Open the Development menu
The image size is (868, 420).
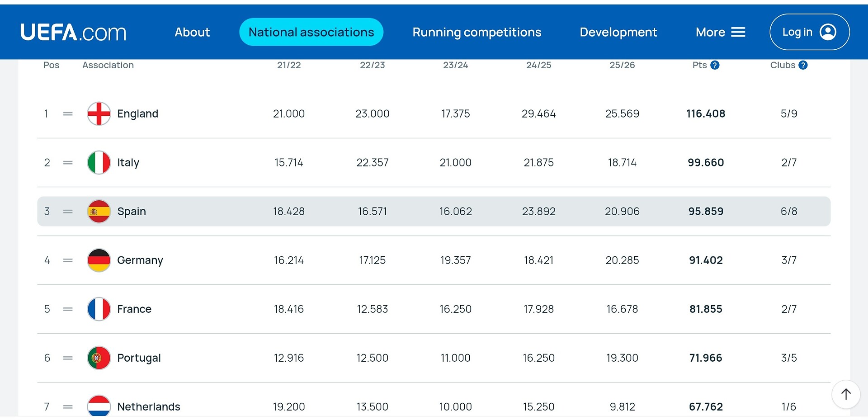pos(618,32)
